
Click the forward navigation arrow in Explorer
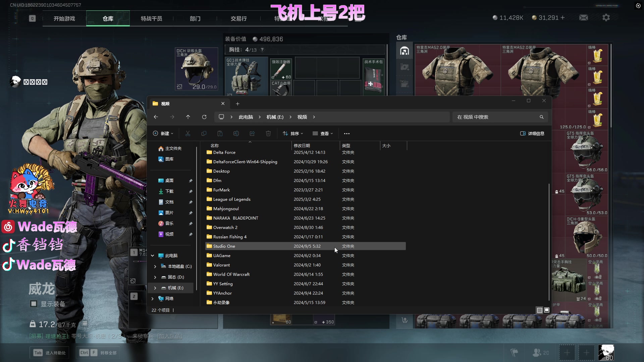coord(172,117)
